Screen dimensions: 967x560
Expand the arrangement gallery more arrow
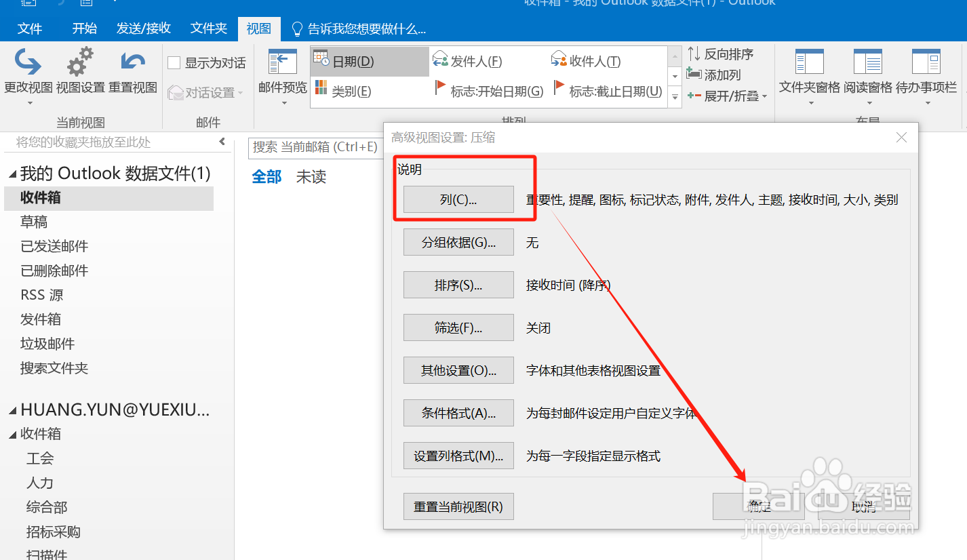pyautogui.click(x=675, y=98)
